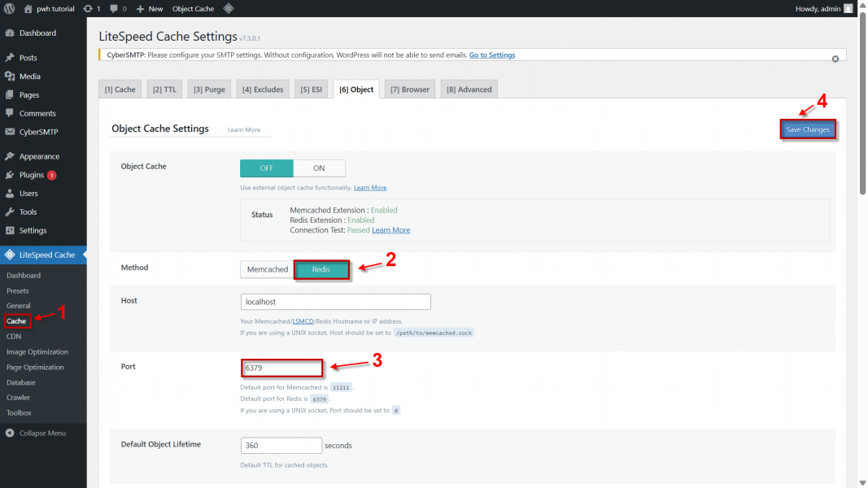
Task: Open CDN submenu item
Action: pos(14,337)
